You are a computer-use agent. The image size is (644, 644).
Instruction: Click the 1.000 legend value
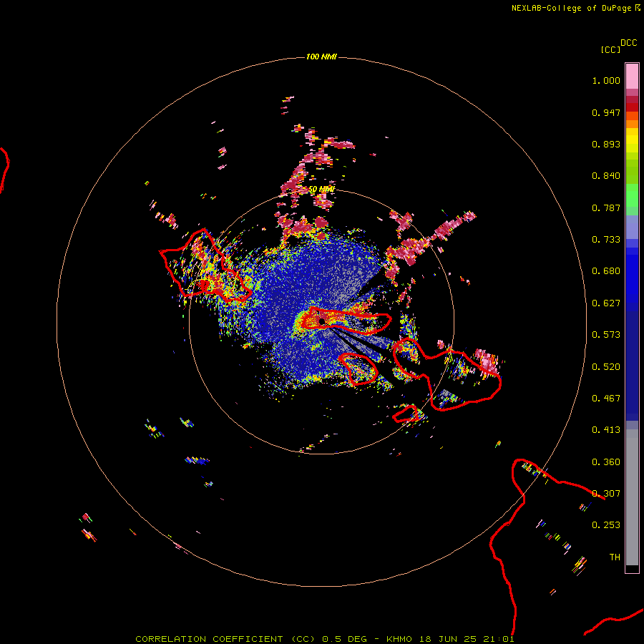coord(606,80)
